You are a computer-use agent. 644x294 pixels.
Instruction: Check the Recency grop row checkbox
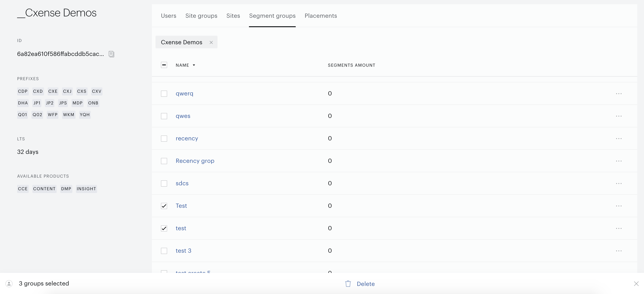tap(164, 161)
